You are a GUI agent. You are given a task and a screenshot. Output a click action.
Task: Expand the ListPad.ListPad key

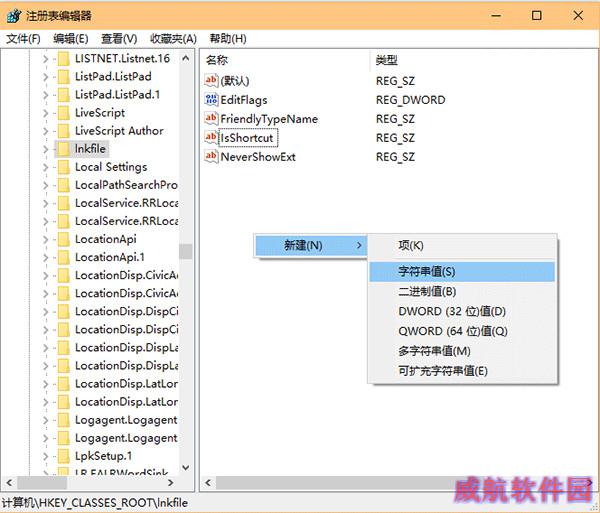(x=46, y=77)
